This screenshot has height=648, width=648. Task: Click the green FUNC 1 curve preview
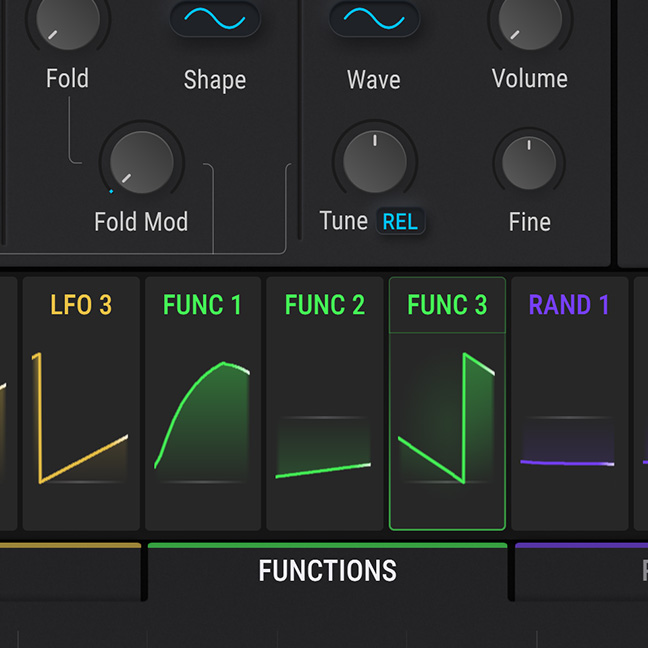click(x=203, y=420)
